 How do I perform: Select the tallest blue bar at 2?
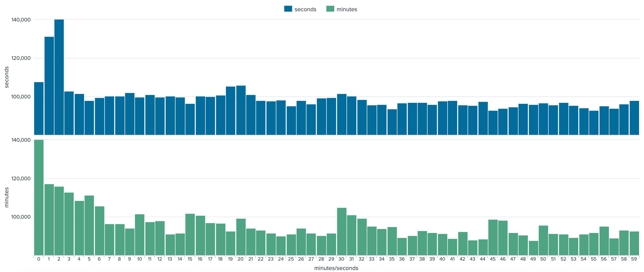point(59,77)
